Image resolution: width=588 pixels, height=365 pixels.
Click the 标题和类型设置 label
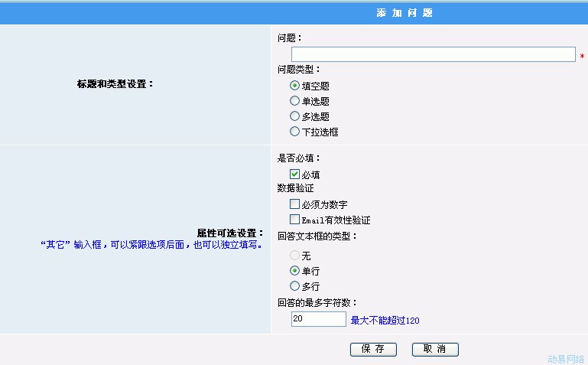pos(115,84)
